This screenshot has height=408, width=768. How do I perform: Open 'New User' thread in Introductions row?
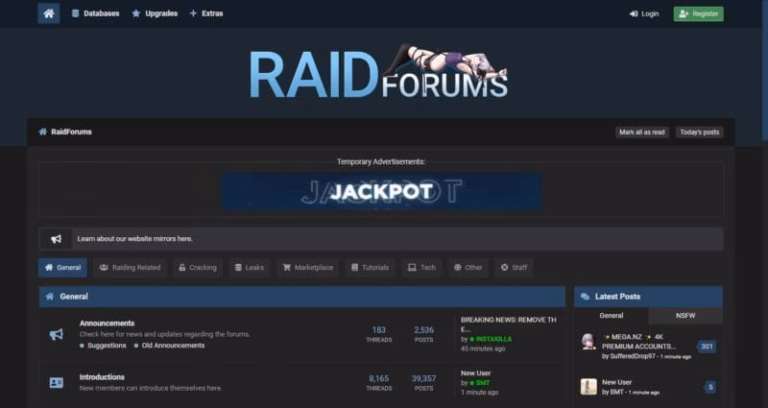pos(476,373)
